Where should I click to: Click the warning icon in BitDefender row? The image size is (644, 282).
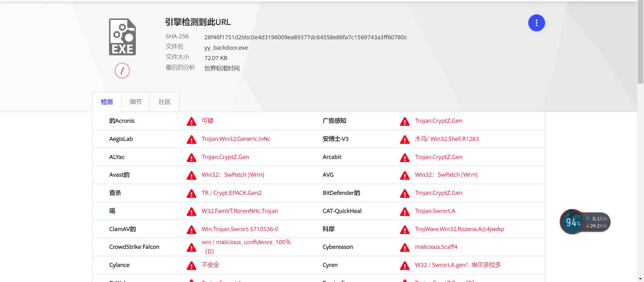coord(405,193)
